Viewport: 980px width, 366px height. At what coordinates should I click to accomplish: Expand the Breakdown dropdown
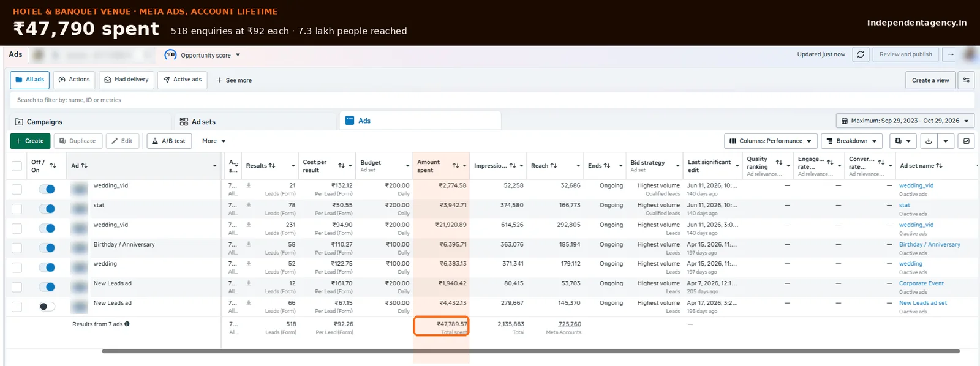[x=851, y=141]
